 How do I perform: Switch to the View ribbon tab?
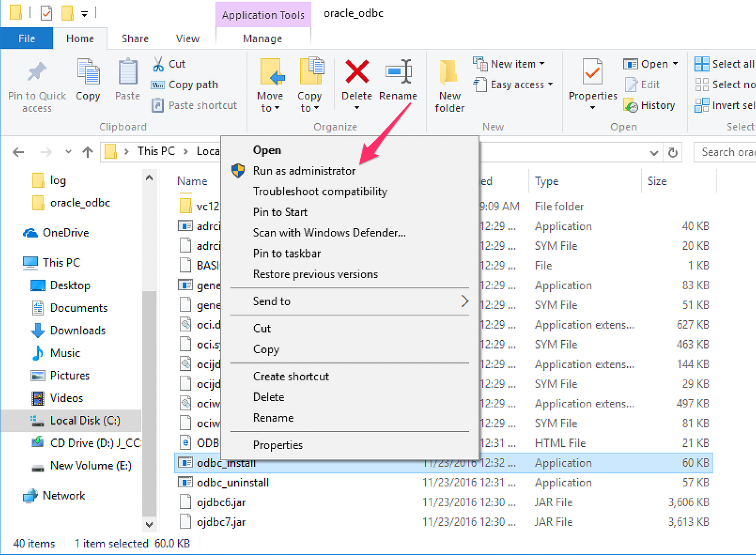188,38
